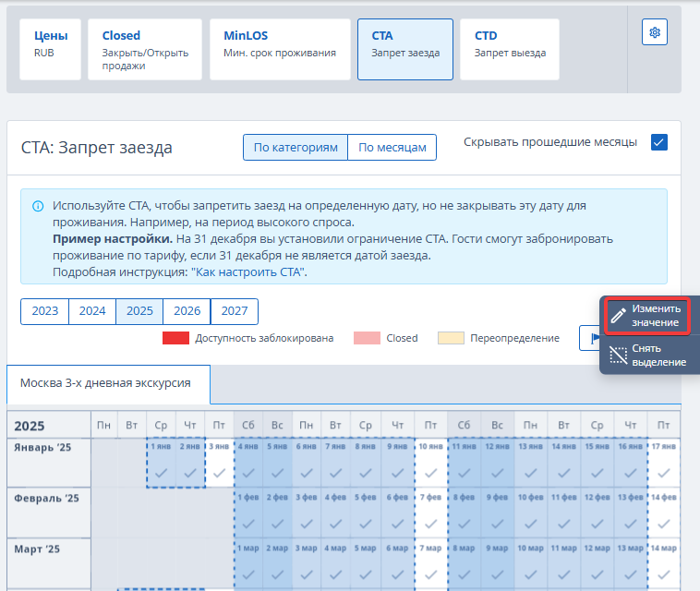Click the Январь '25 row header

click(x=49, y=463)
